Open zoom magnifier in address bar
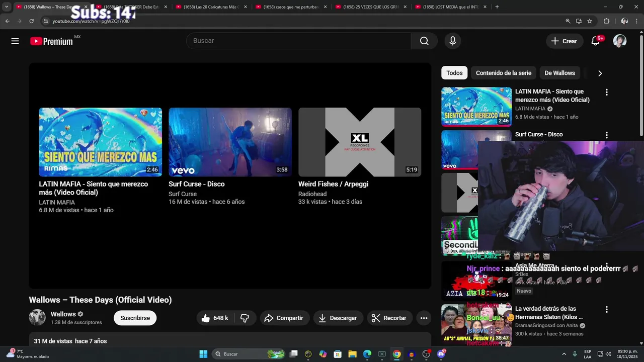Screen dimensions: 644x362 (568, 21)
